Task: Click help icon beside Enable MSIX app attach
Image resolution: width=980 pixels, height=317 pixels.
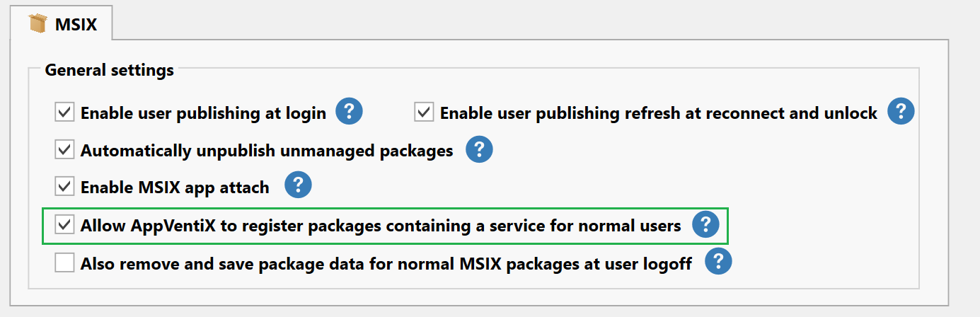Action: click(298, 186)
